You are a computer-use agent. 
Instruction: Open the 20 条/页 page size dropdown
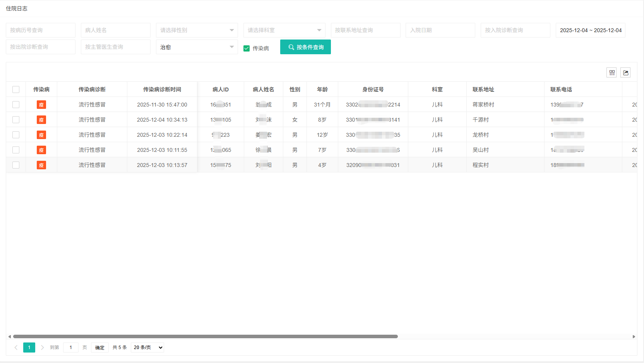coord(147,348)
